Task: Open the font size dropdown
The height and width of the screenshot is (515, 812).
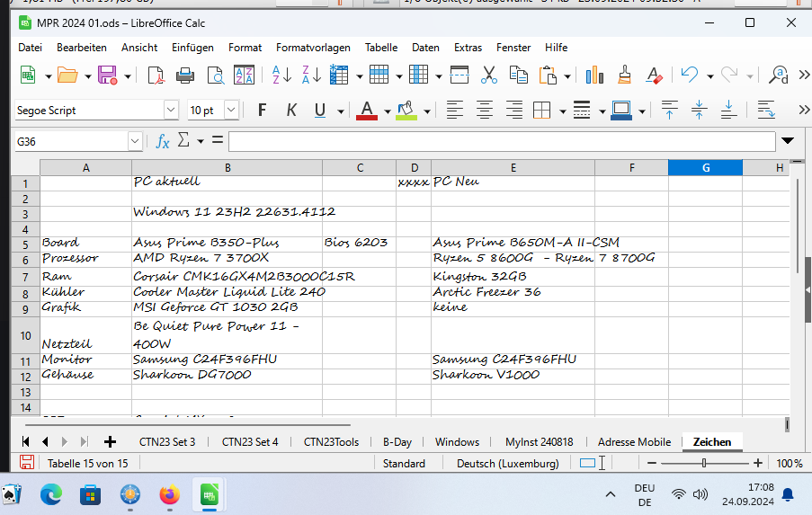Action: [x=231, y=111]
